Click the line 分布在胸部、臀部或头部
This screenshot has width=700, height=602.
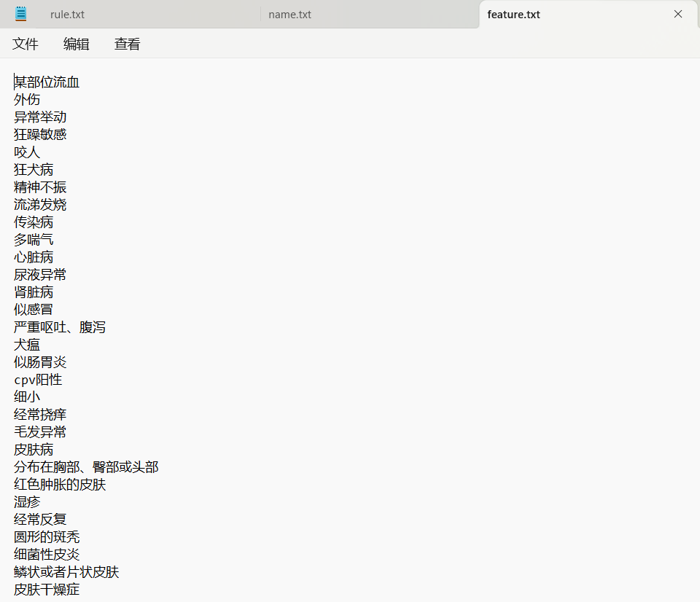pos(86,466)
